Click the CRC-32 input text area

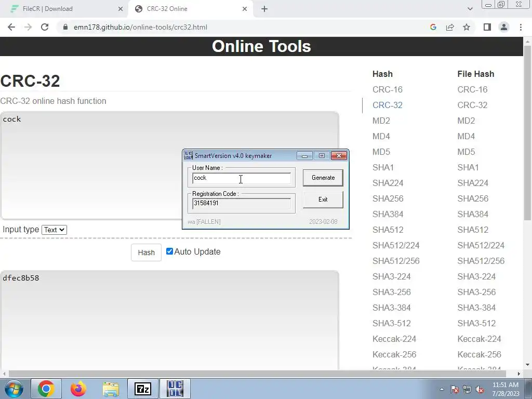coord(170,166)
